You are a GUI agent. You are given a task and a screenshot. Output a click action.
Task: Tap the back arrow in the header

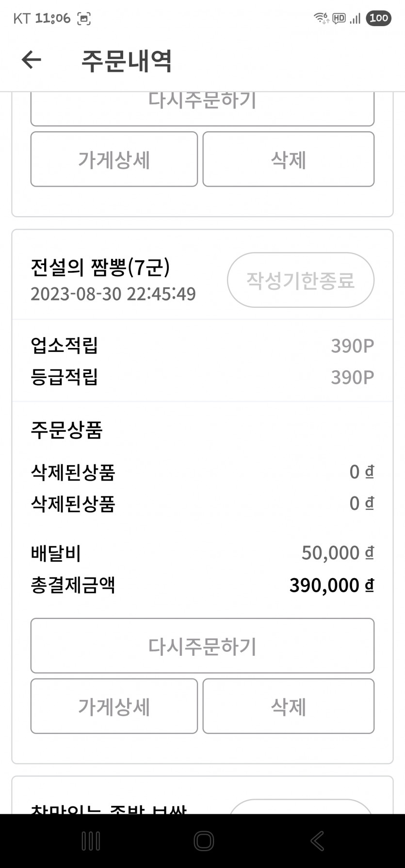pos(32,60)
